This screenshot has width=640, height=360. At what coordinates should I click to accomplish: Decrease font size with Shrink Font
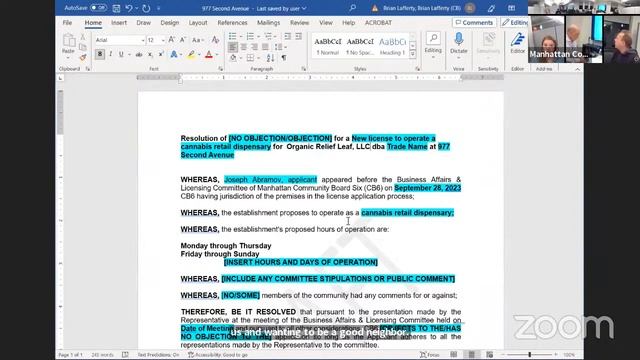click(x=183, y=40)
